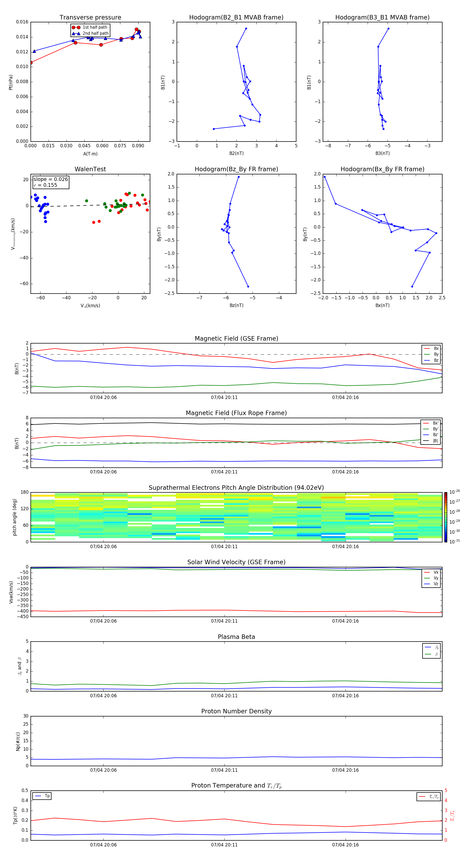Click '07/04 20:06' under the Proton Number Density plot
This screenshot has width=473, height=868.
click(x=103, y=770)
